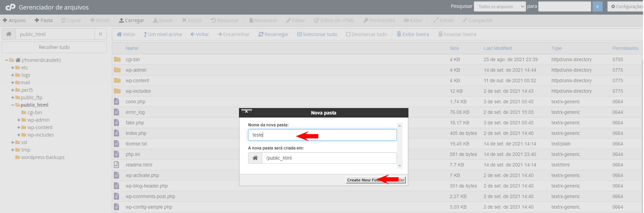Click the Início home navigation icon

(x=119, y=34)
